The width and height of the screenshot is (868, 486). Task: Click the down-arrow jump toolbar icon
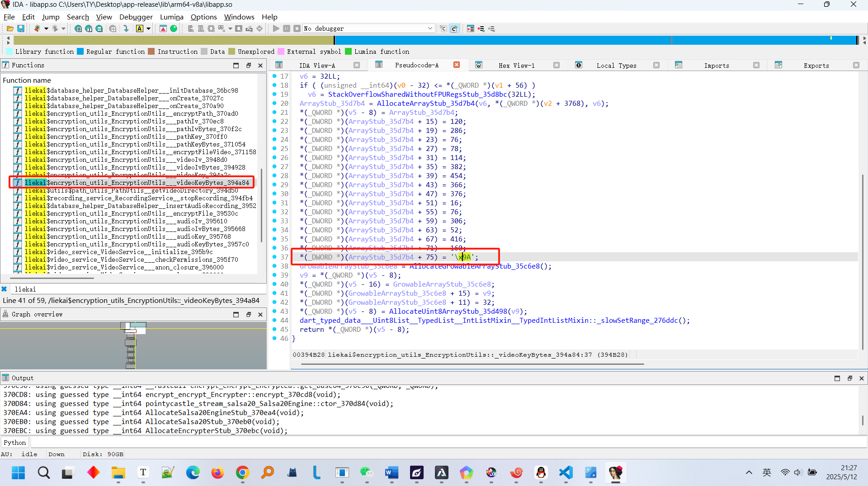[126, 28]
